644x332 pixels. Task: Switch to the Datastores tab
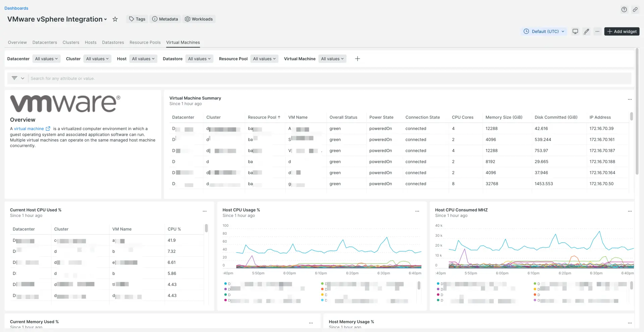click(113, 42)
